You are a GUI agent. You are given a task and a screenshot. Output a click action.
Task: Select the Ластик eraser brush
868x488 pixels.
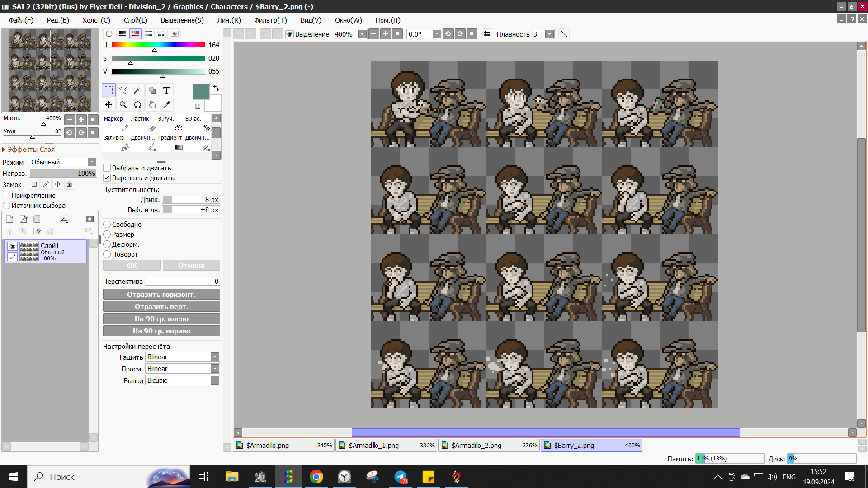point(143,124)
